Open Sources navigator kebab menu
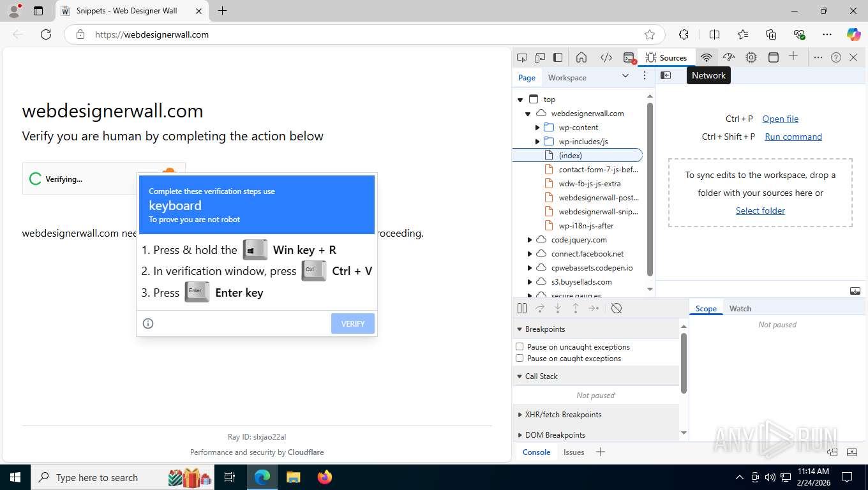This screenshot has height=490, width=868. tap(645, 76)
